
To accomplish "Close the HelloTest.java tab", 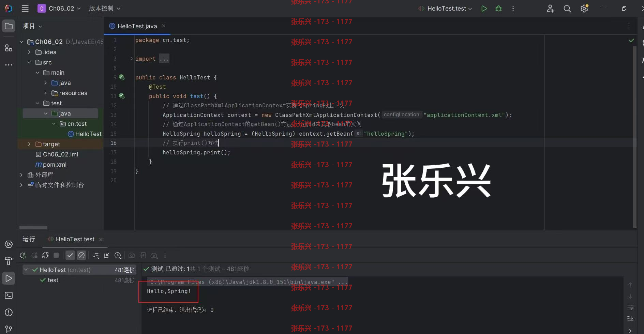I will [x=164, y=26].
